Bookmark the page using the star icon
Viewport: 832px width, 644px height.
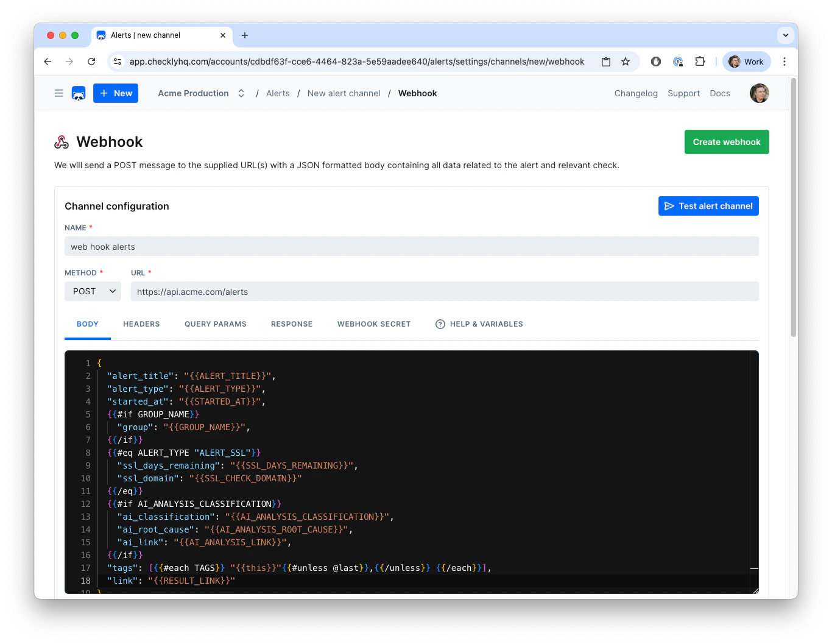(626, 62)
